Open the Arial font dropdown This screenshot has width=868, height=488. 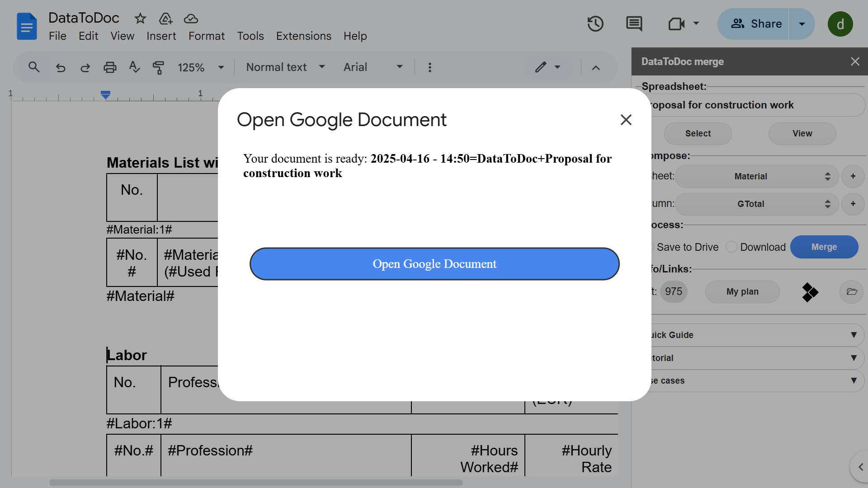point(373,67)
